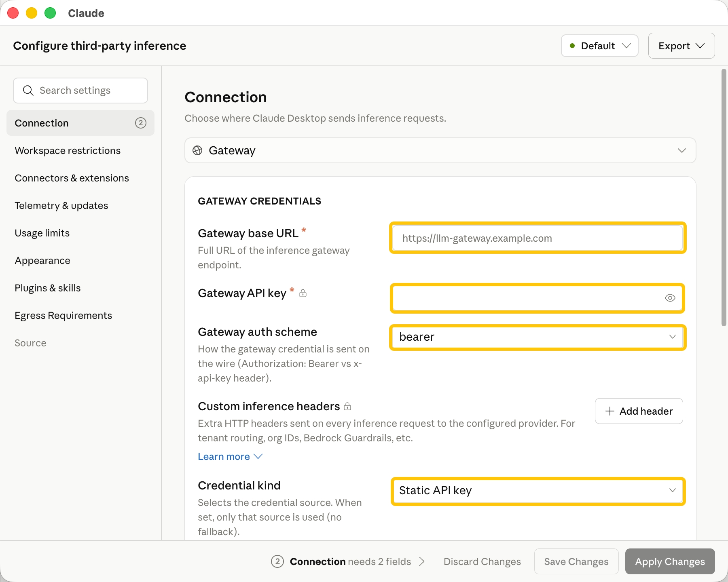Open the Gateway provider dropdown
Viewport: 728px width, 582px height.
[x=440, y=150]
